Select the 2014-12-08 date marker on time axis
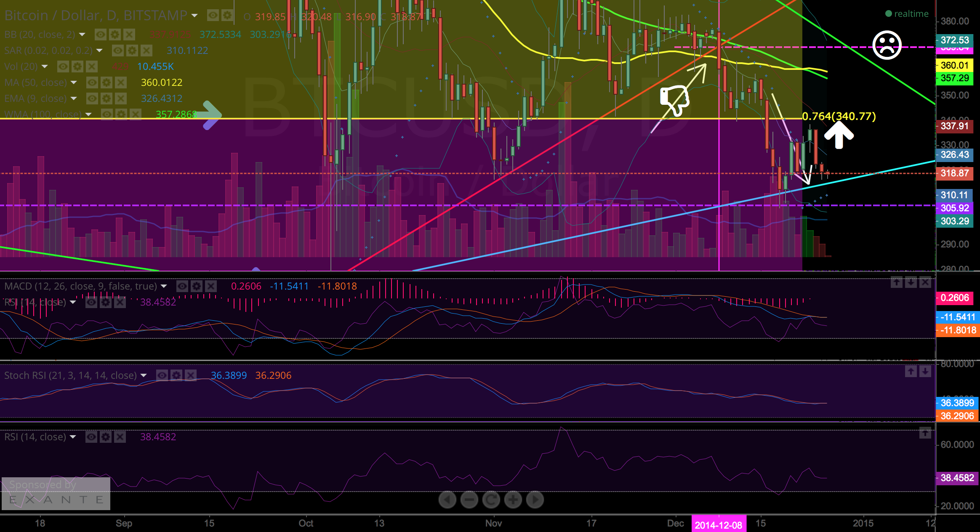980x532 pixels. coord(719,525)
